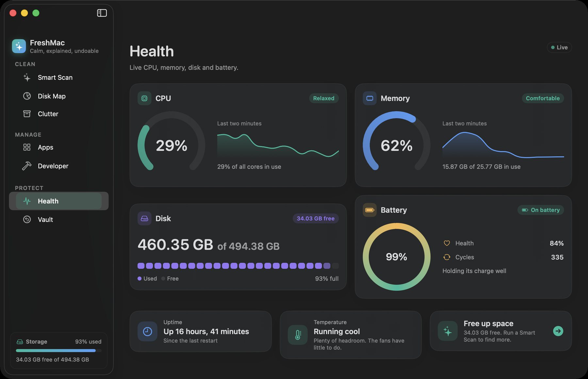Click the 99% battery charge ring
The height and width of the screenshot is (379, 588).
(397, 257)
